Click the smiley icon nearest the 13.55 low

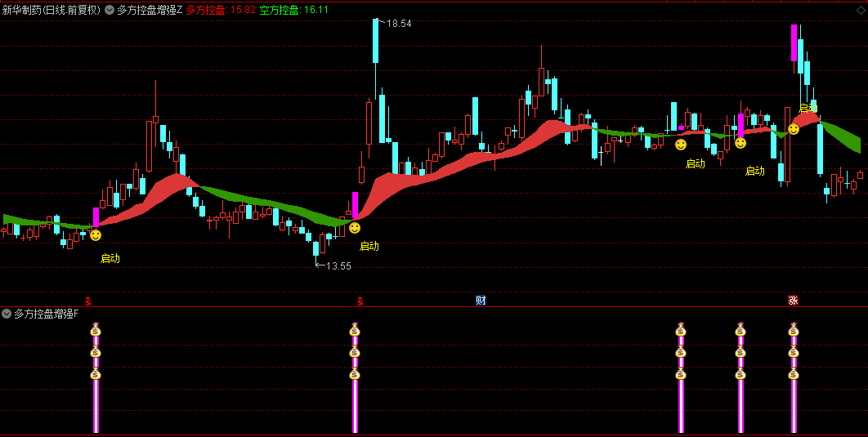click(x=355, y=227)
